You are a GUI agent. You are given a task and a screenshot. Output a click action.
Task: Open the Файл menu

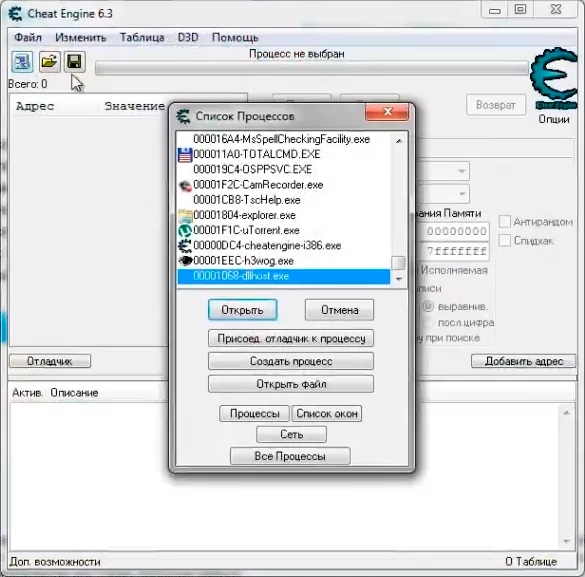28,38
